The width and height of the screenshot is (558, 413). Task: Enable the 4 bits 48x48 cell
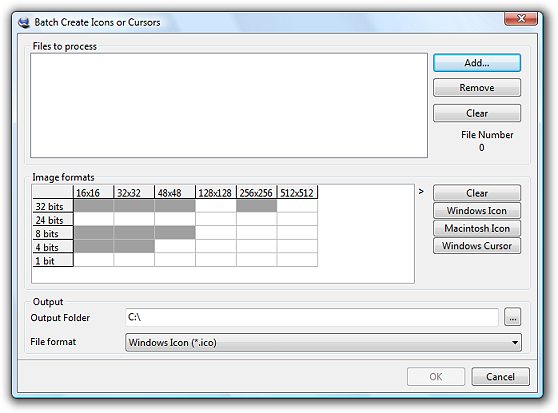(175, 246)
